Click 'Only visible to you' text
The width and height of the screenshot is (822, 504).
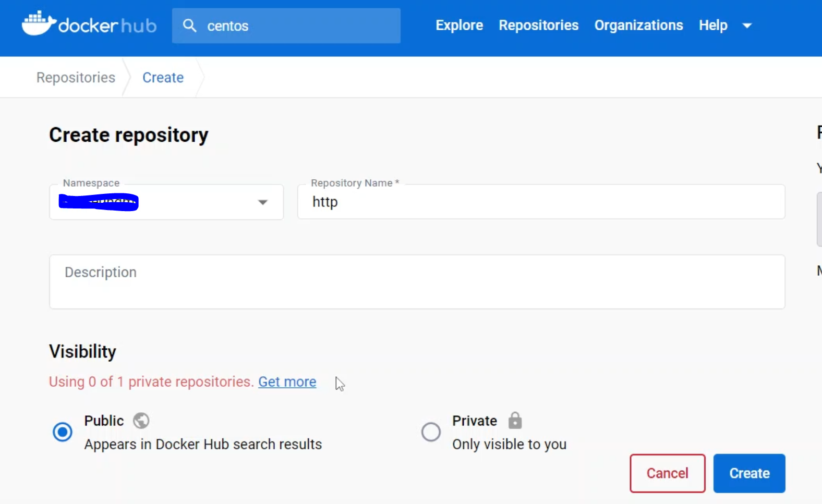coord(510,444)
